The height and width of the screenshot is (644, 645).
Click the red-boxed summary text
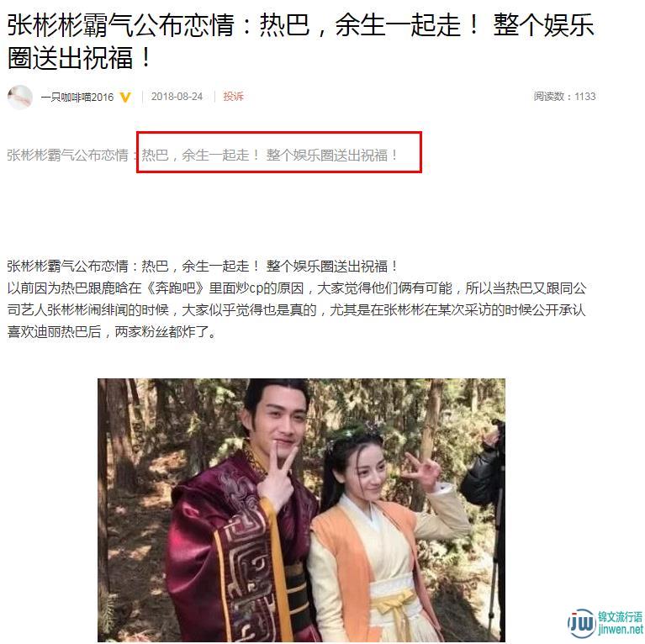[x=279, y=151]
